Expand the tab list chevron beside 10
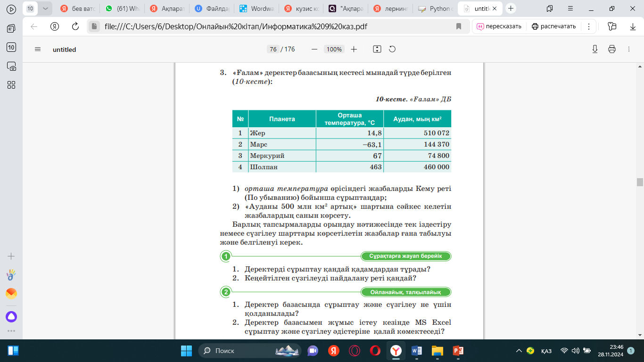 [45, 8]
